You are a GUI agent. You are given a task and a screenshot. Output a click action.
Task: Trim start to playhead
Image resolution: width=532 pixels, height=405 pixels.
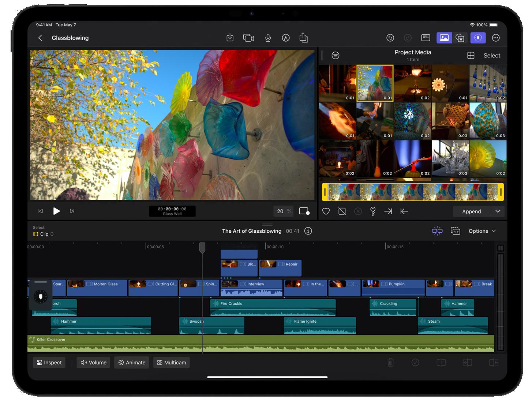coord(467,362)
